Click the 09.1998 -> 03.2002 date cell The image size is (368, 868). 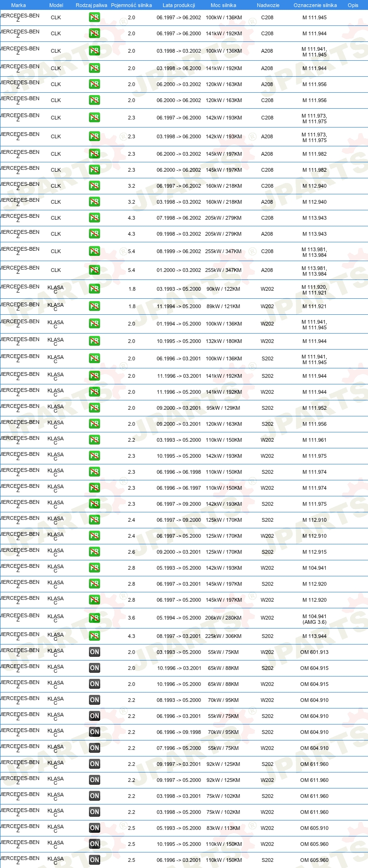[179, 234]
